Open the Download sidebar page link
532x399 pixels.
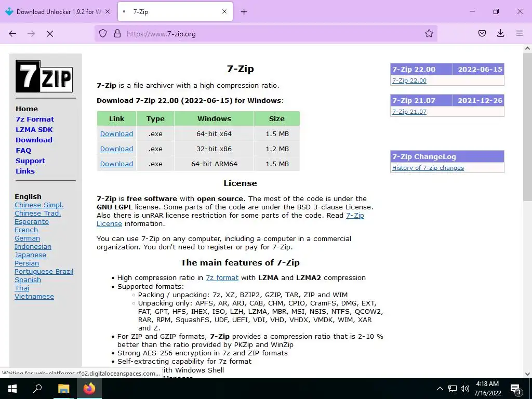34,140
